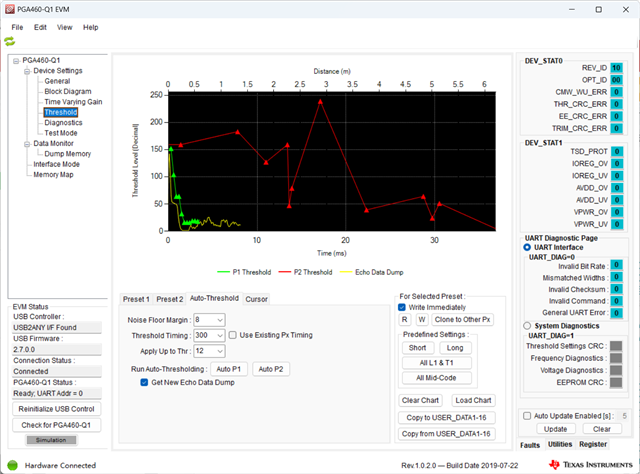Enable the Auto Update checkbox
This screenshot has width=640, height=474.
527,416
